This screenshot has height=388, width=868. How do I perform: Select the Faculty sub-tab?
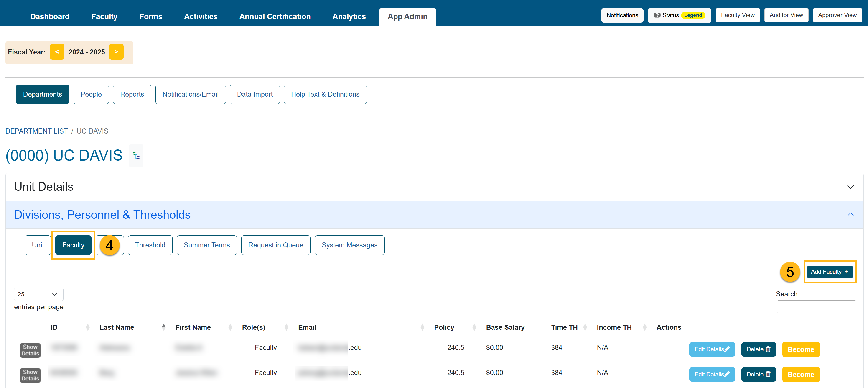73,245
